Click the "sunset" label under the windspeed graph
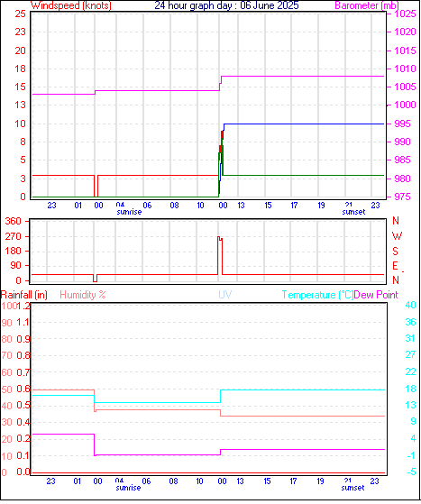 (x=353, y=212)
